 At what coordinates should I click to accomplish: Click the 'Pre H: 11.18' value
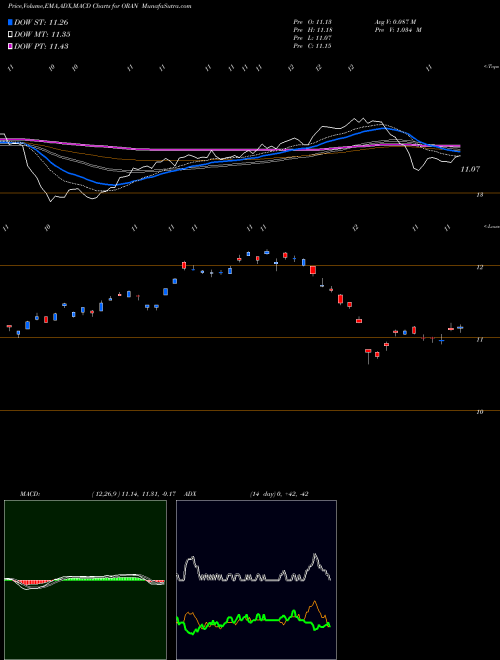tap(312, 30)
